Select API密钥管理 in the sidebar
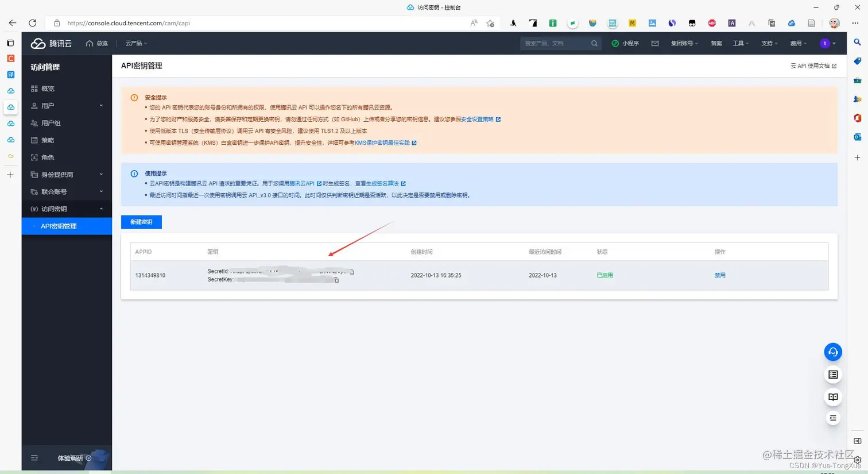The height and width of the screenshot is (474, 868). [x=67, y=226]
